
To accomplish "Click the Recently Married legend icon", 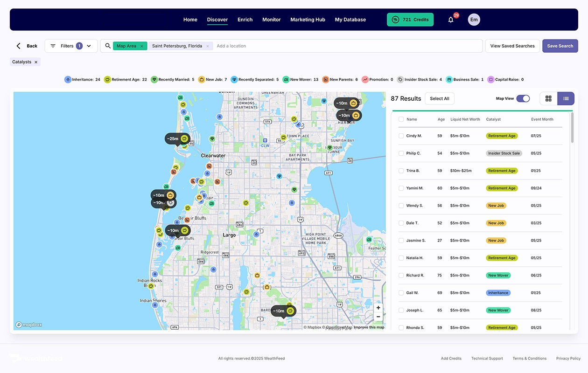I will click(154, 80).
